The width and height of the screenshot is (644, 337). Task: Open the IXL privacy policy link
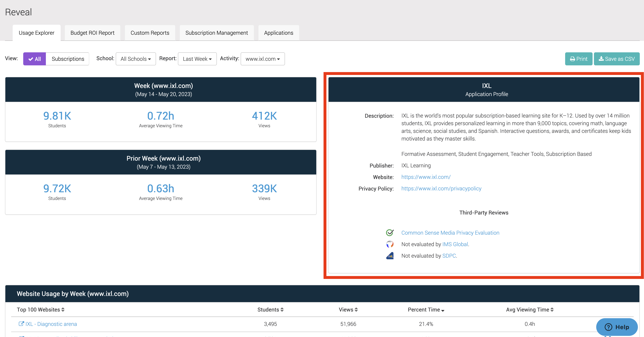[441, 189]
